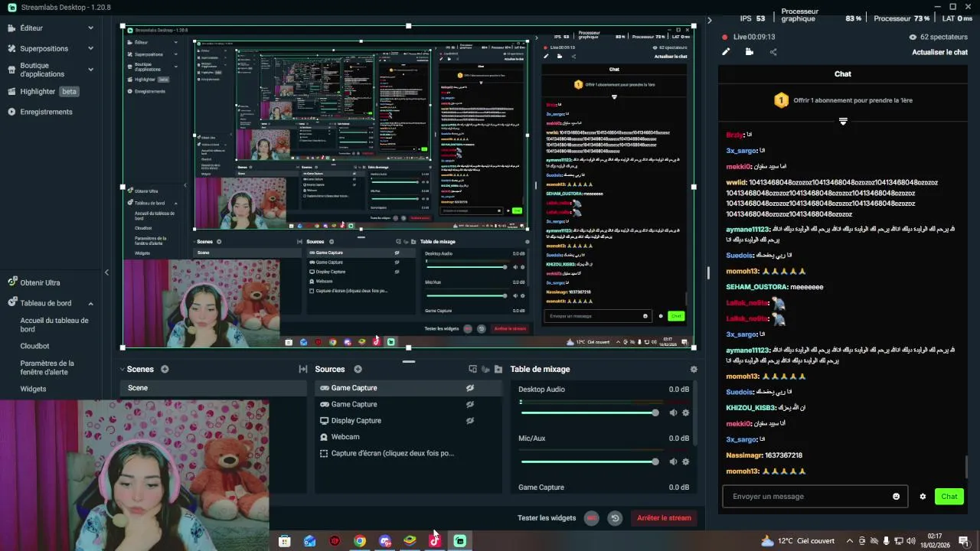This screenshot has height=551, width=980.
Task: Expand the Éditeur sidebar menu
Action: tap(90, 28)
